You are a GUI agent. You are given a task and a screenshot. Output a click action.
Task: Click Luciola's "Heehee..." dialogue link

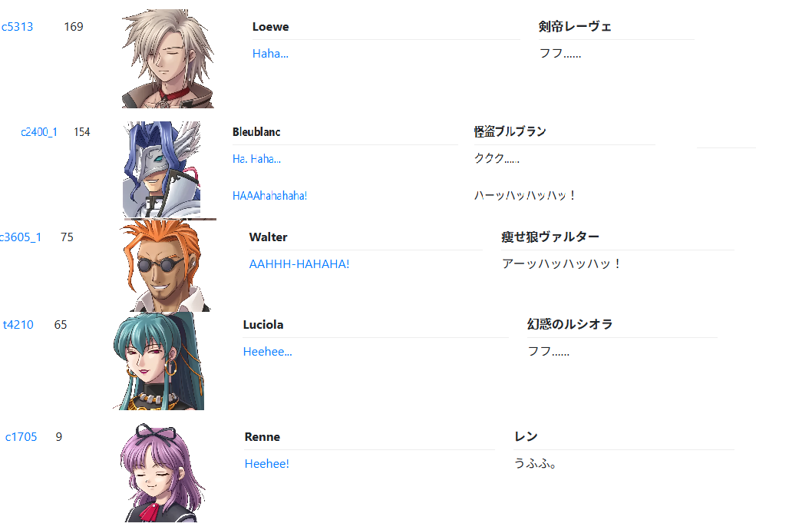268,352
